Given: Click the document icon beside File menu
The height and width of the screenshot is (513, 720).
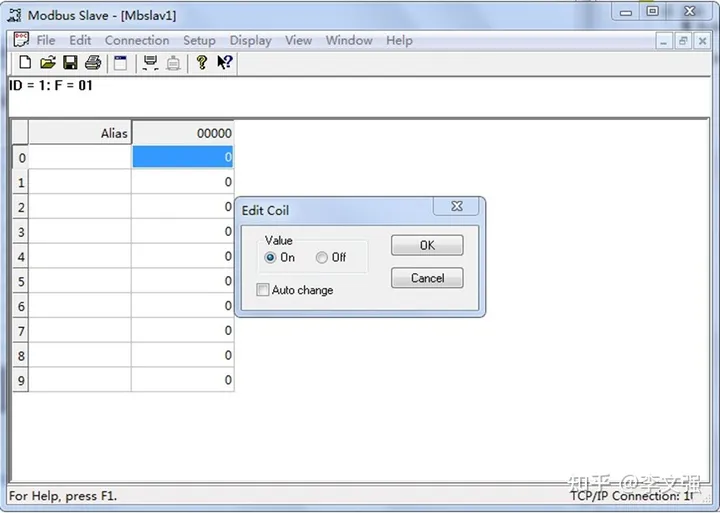Looking at the screenshot, I should click(x=21, y=40).
